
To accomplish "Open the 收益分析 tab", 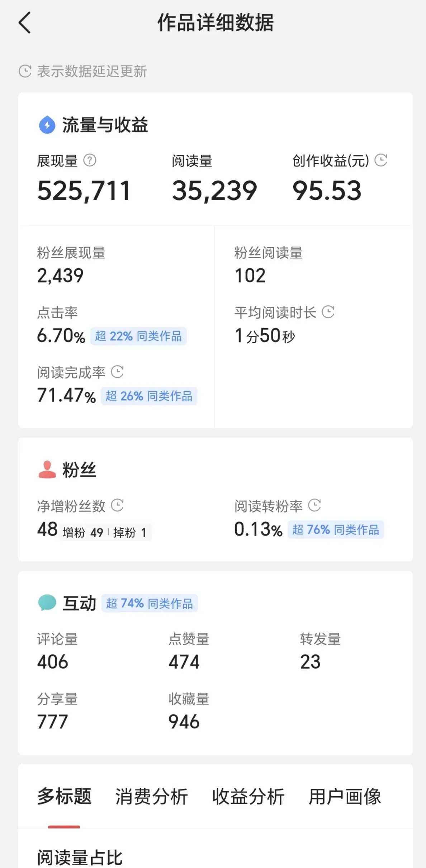I will (248, 796).
